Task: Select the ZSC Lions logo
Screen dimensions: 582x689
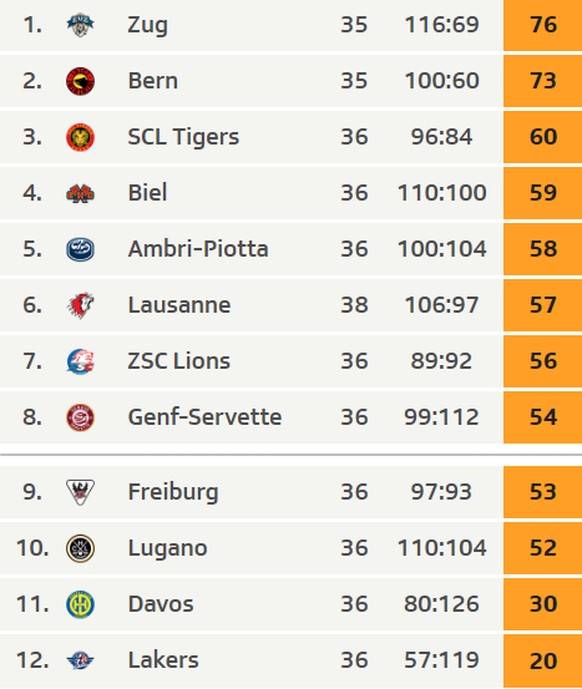Action: (80, 361)
